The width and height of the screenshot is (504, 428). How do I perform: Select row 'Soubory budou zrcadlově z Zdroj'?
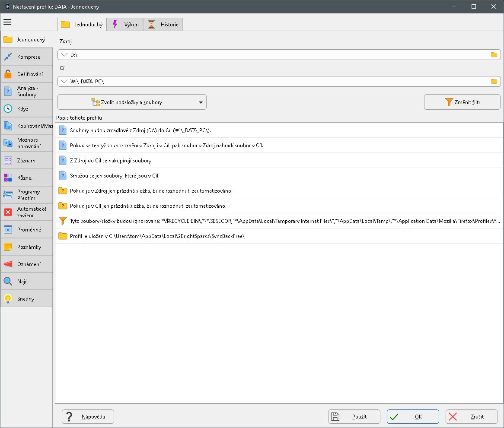279,130
